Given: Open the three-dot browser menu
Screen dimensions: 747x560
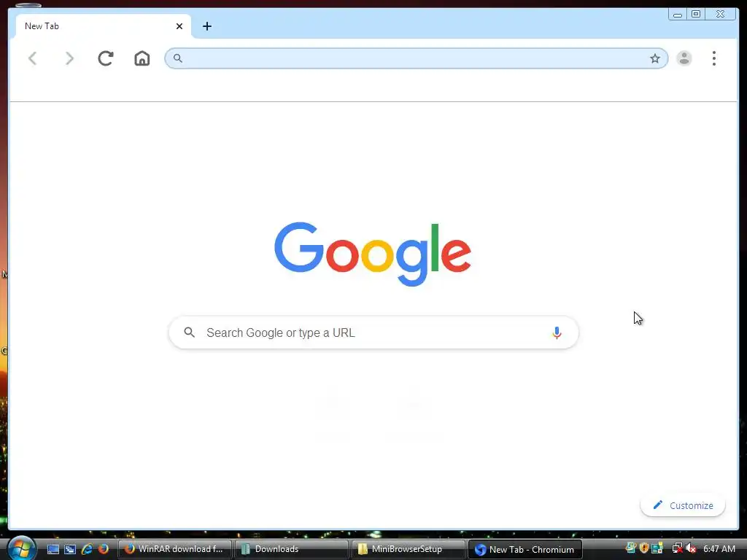Looking at the screenshot, I should [x=713, y=58].
